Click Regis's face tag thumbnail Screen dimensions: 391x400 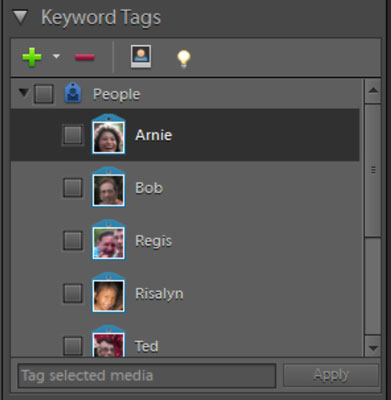pos(108,240)
